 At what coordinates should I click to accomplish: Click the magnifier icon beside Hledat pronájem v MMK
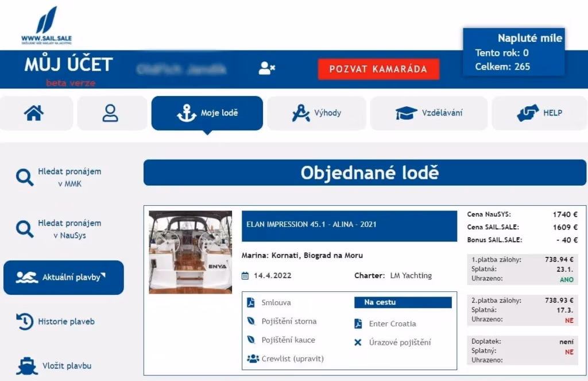click(24, 175)
